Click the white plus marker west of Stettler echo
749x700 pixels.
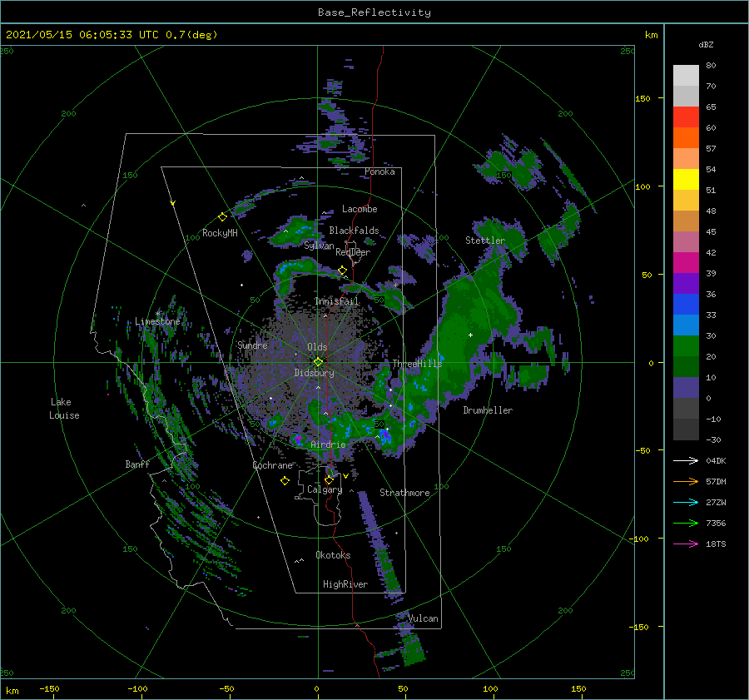click(470, 335)
